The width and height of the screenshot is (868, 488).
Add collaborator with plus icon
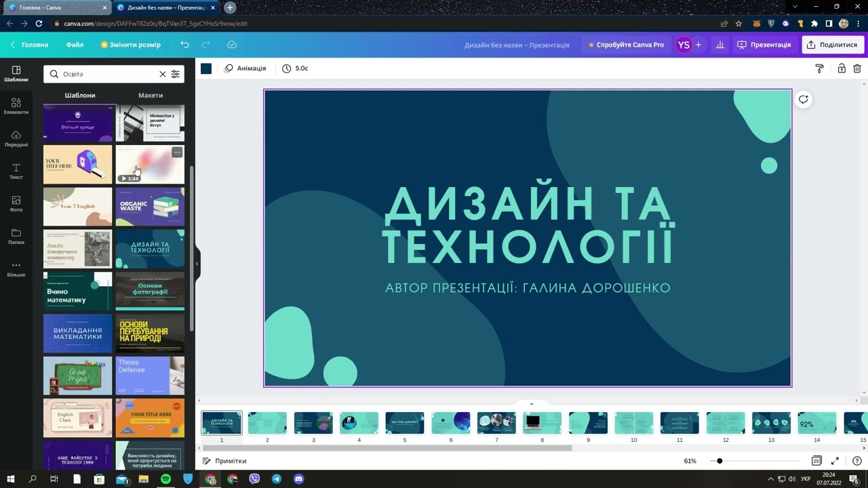698,45
